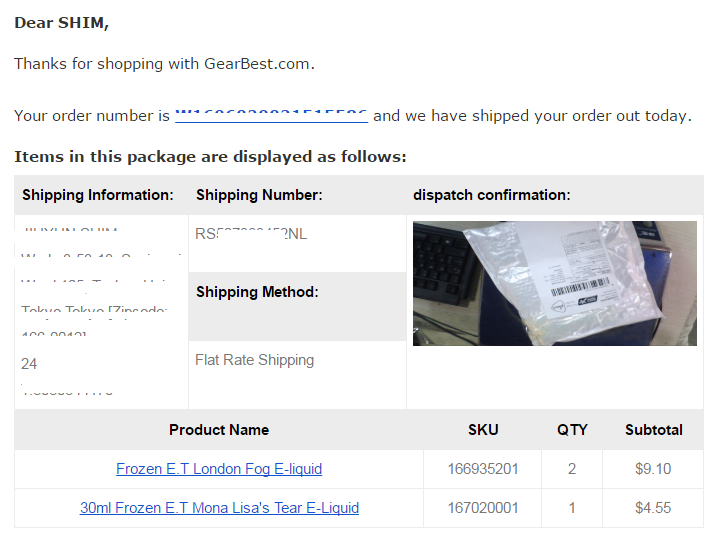Open the order number link

point(271,116)
